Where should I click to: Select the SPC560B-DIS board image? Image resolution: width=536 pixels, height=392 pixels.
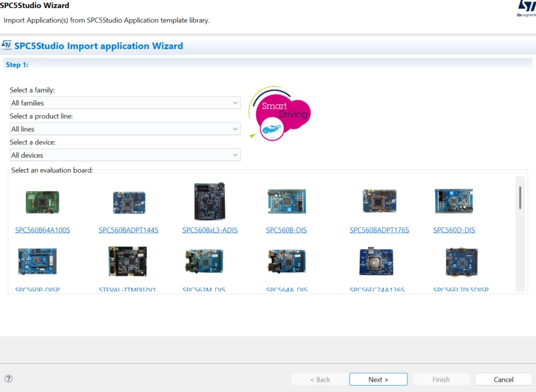[287, 201]
